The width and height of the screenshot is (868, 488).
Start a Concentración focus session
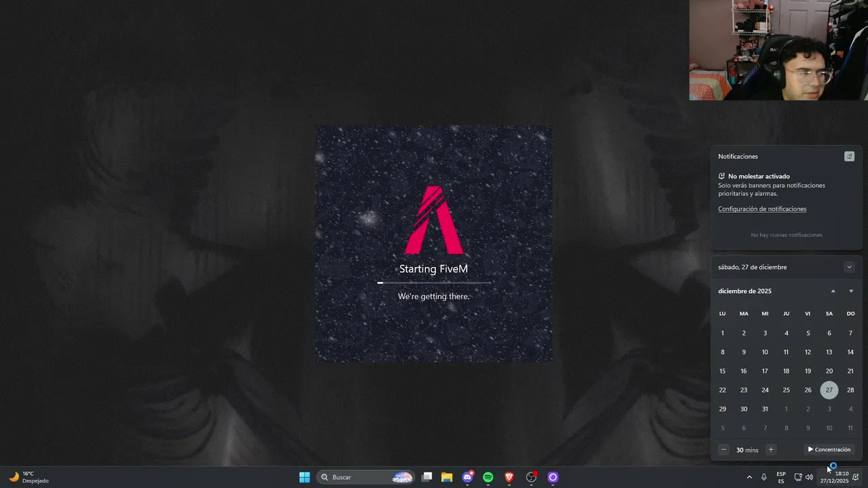[829, 449]
